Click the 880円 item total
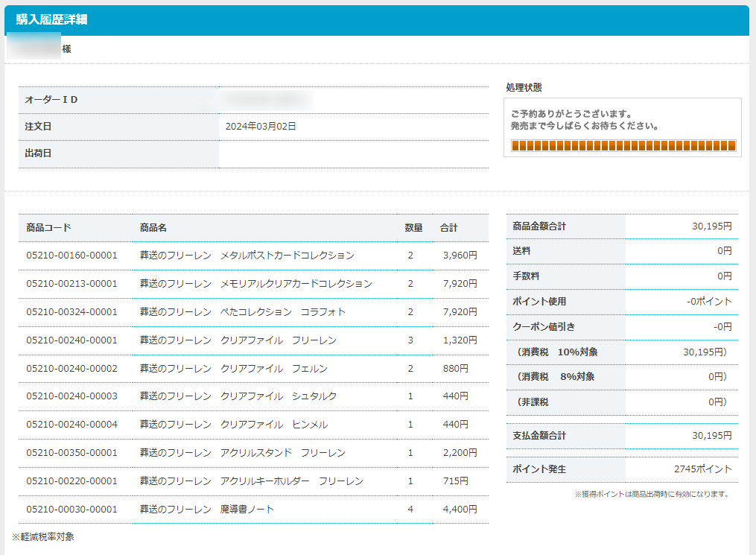The width and height of the screenshot is (756, 555). click(x=456, y=369)
